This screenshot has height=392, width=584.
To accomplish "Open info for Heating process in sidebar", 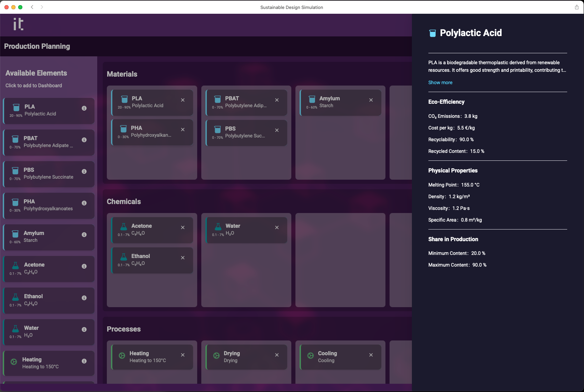I will point(84,361).
